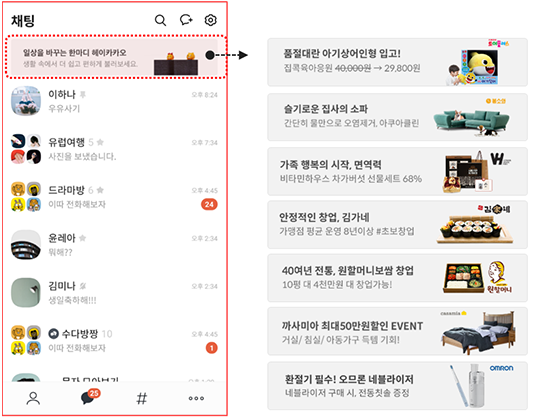Open the 원할머니보쌈 창업 ad
Viewport: 552px width, 420px height.
397,278
